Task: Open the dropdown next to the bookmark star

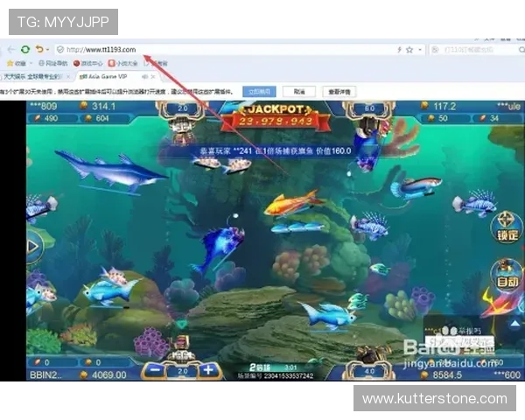Action: click(419, 50)
